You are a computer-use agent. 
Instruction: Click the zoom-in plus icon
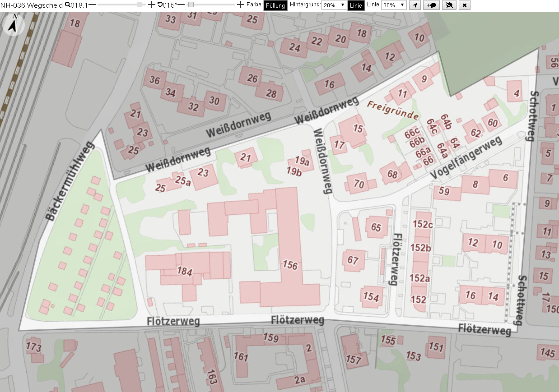[x=152, y=5]
